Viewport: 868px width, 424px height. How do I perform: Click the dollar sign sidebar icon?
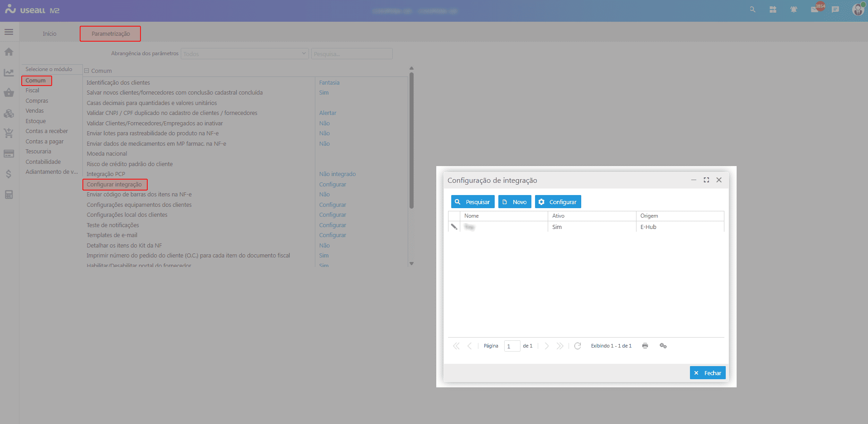[x=9, y=174]
